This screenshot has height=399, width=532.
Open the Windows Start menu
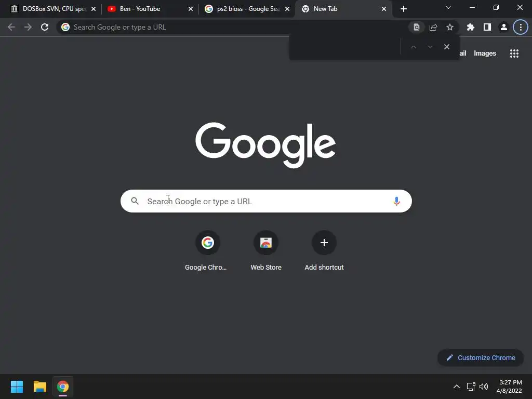(17, 387)
